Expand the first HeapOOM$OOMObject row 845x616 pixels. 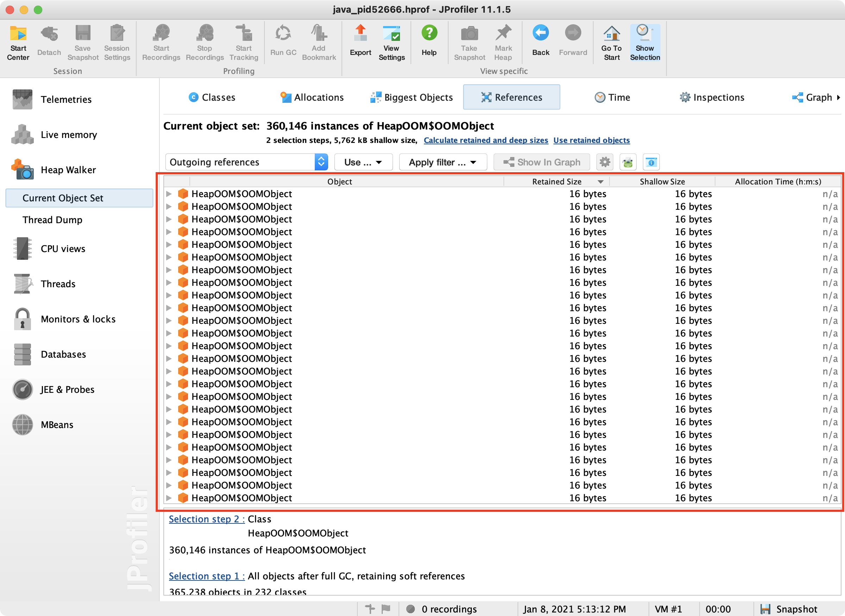coord(169,194)
